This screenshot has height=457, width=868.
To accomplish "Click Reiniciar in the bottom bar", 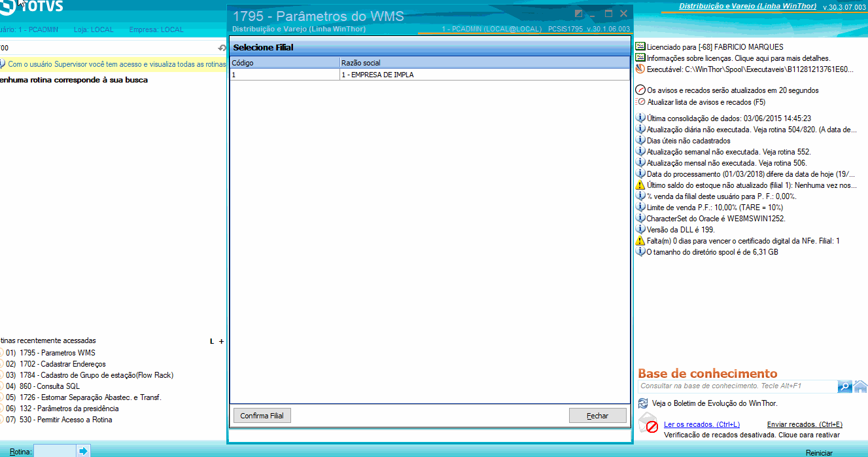I will 819,453.
